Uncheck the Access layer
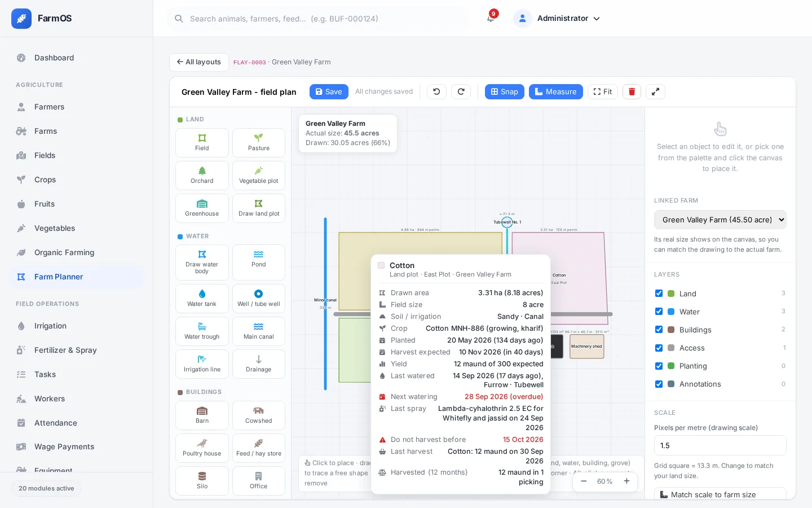This screenshot has width=812, height=508. [659, 348]
